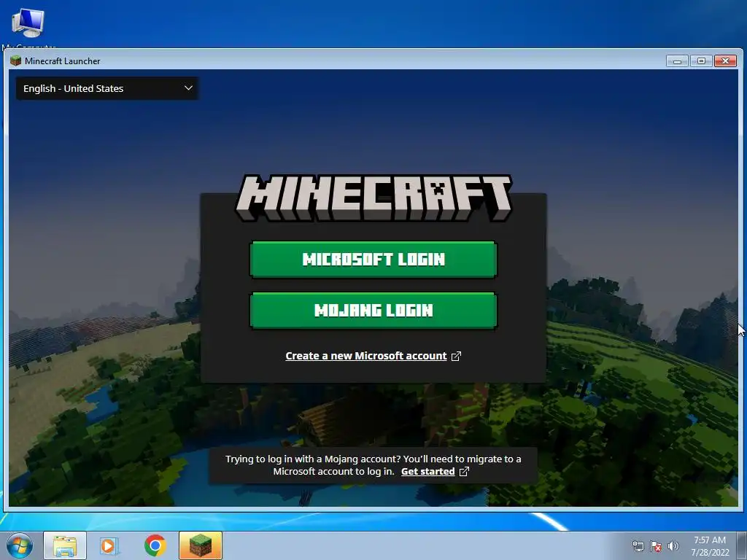The height and width of the screenshot is (560, 747).
Task: Open the My Computer desktop icon
Action: (28, 28)
